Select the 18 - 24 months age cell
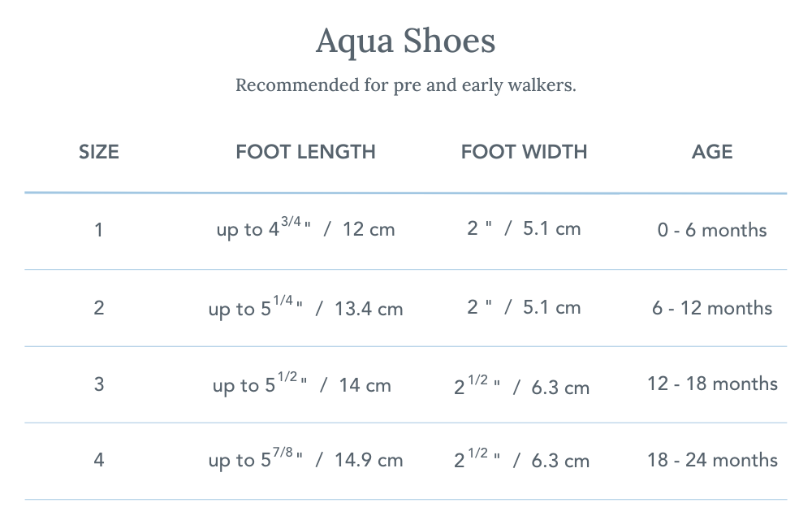Viewport: 812px width, 529px height. [x=712, y=460]
